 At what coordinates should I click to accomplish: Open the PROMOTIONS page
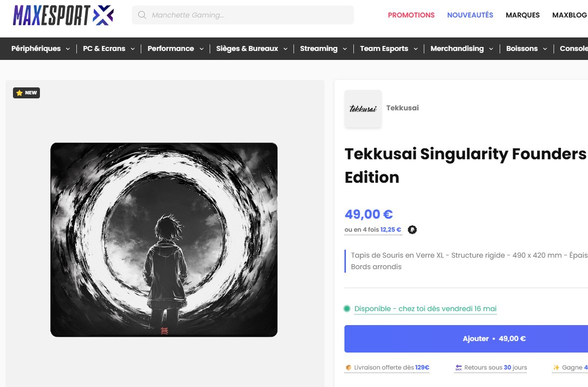coord(411,15)
